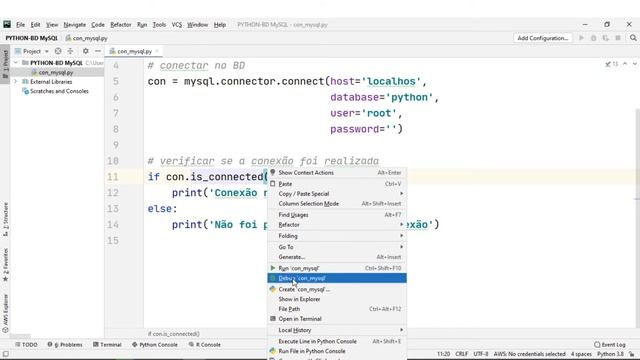The image size is (640, 360).
Task: Choose Column Selection Mode
Action: pos(337,204)
